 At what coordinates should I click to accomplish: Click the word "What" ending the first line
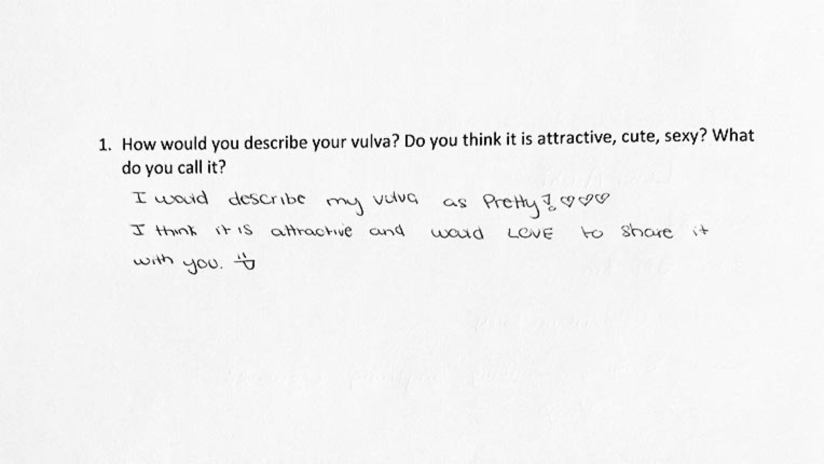point(734,138)
